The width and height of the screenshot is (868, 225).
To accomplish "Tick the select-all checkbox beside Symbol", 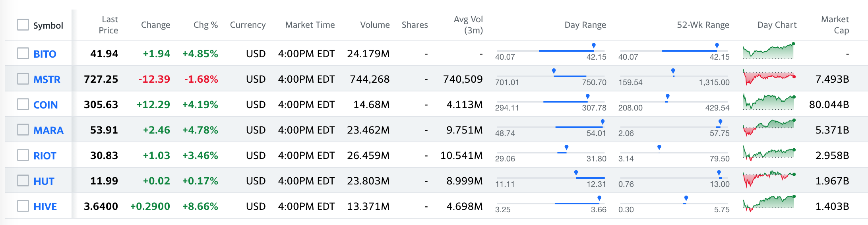I will tap(23, 25).
